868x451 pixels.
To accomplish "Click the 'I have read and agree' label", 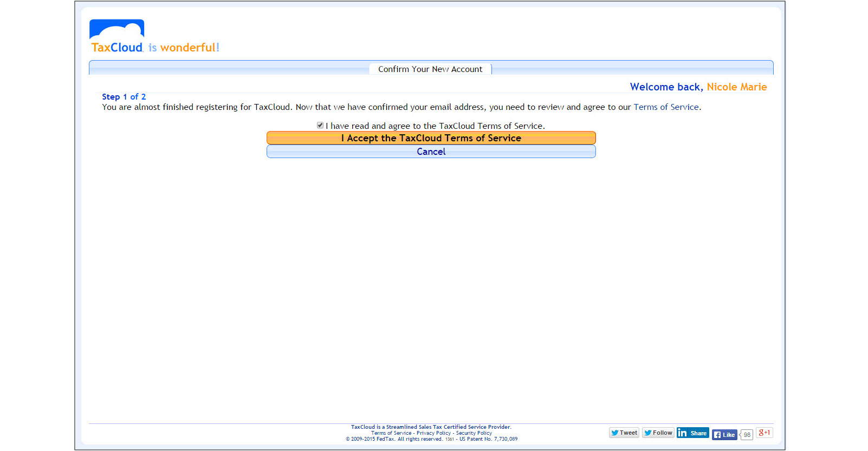I will (x=435, y=126).
